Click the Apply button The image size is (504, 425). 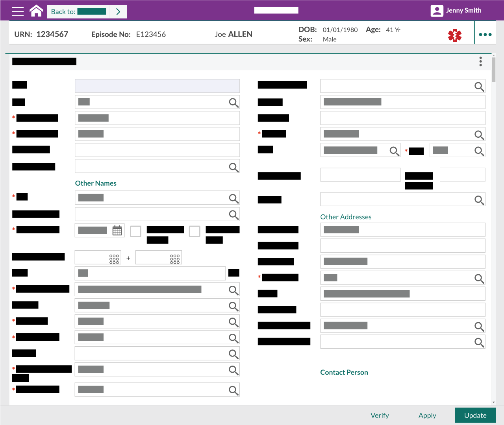click(x=427, y=416)
